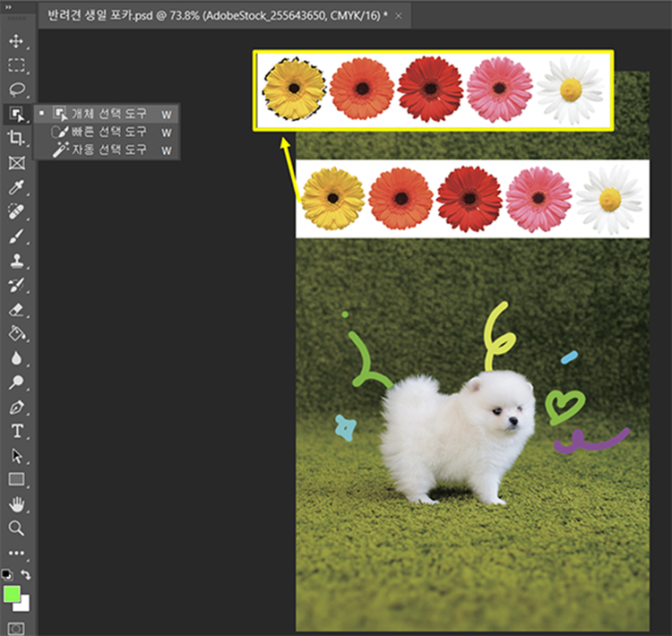The height and width of the screenshot is (636, 672).
Task: Swap foreground and background colors
Action: click(26, 574)
